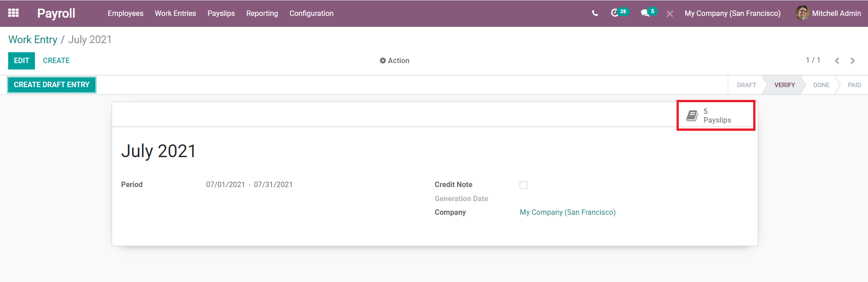This screenshot has width=868, height=282.
Task: Follow the Work Entry breadcrumb link
Action: point(33,40)
